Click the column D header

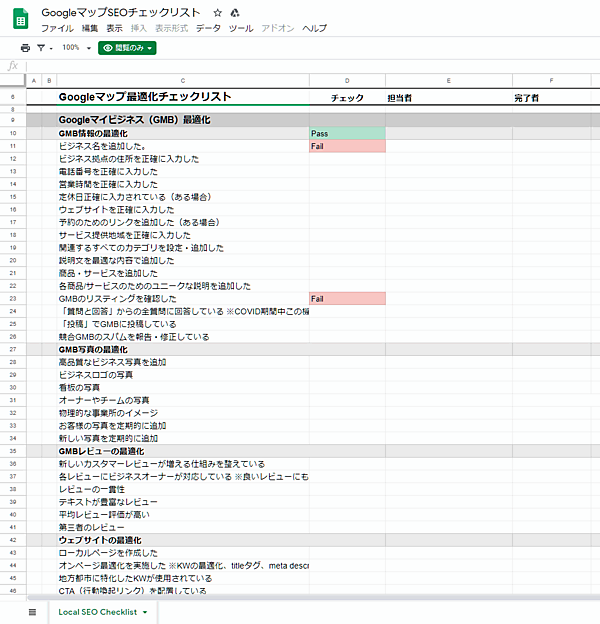(347, 80)
